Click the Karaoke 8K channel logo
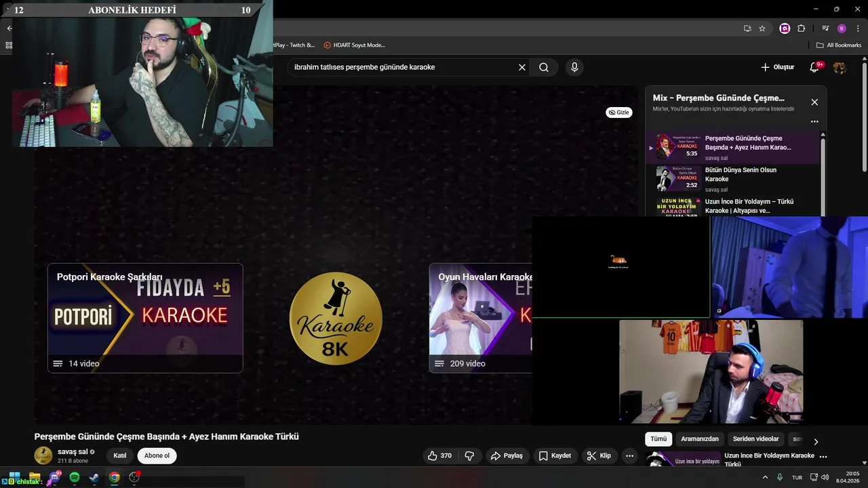The image size is (868, 488). pos(336,319)
